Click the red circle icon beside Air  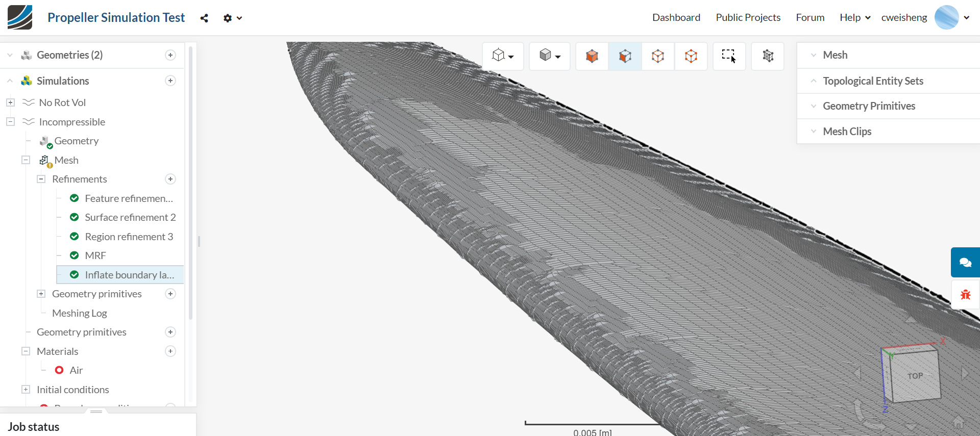59,370
